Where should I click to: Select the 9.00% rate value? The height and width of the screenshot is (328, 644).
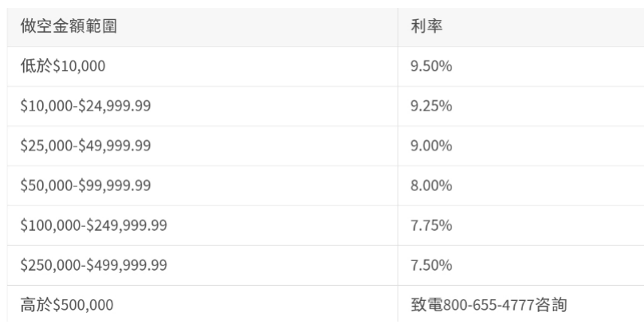pyautogui.click(x=431, y=146)
